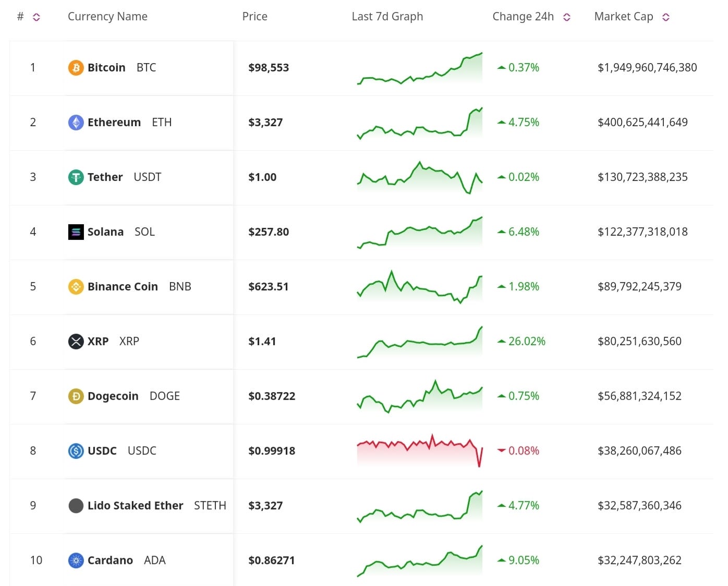
Task: Click the Ethereum logo icon
Action: click(x=76, y=123)
